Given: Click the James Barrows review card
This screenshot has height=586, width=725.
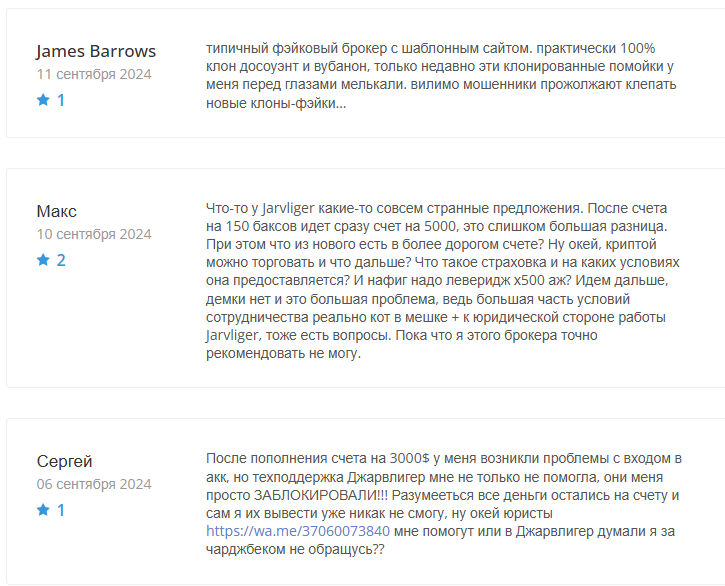Looking at the screenshot, I should [365, 73].
